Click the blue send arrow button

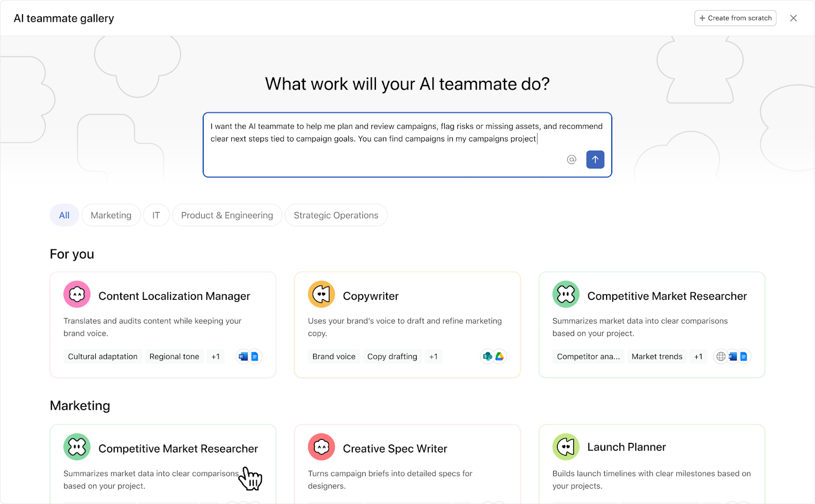coord(595,159)
